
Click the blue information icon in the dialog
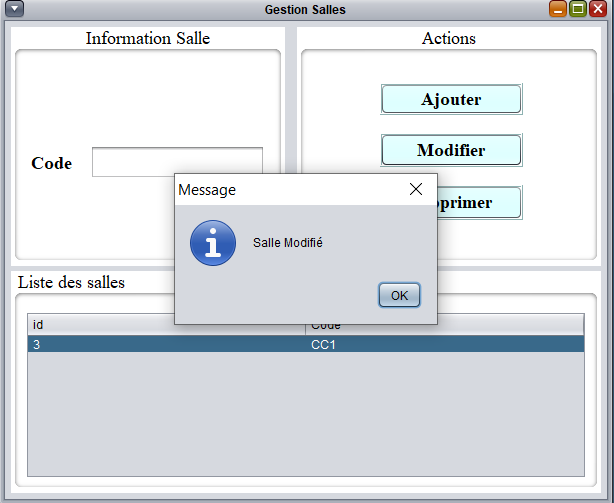point(213,243)
